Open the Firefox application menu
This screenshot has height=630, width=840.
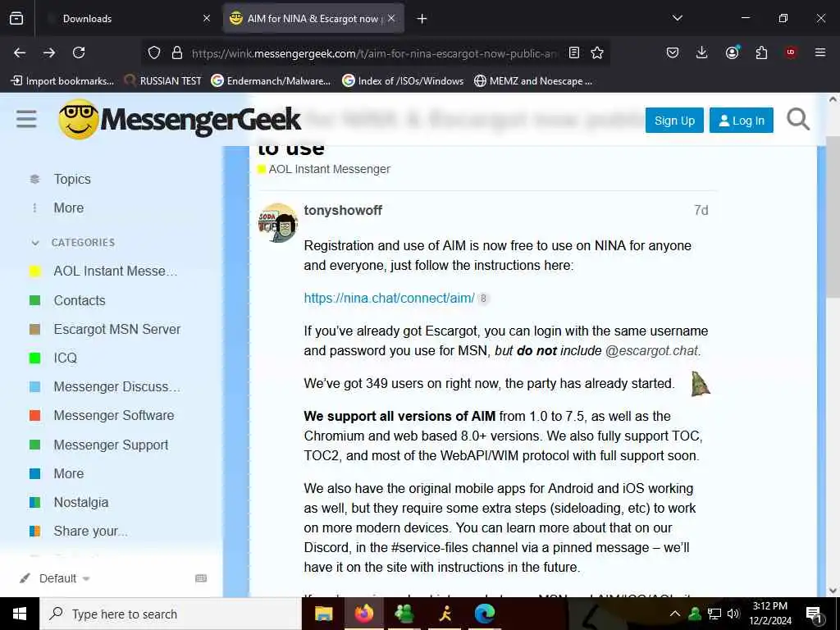tap(819, 52)
